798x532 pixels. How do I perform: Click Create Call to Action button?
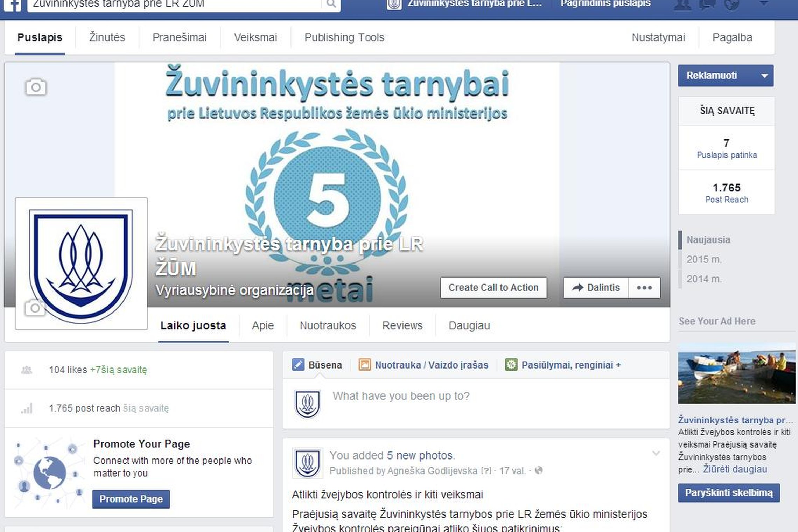click(493, 288)
